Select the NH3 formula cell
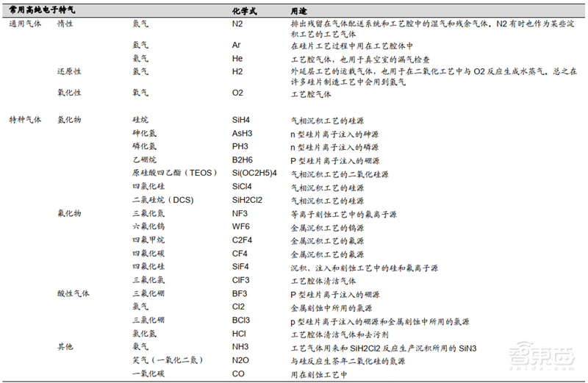Screen dimensions: 588x383 coord(240,347)
